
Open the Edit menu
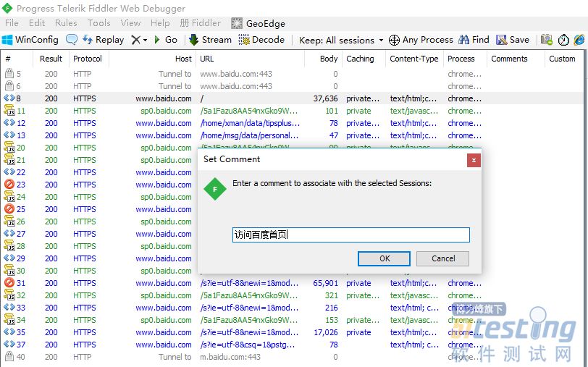point(37,23)
